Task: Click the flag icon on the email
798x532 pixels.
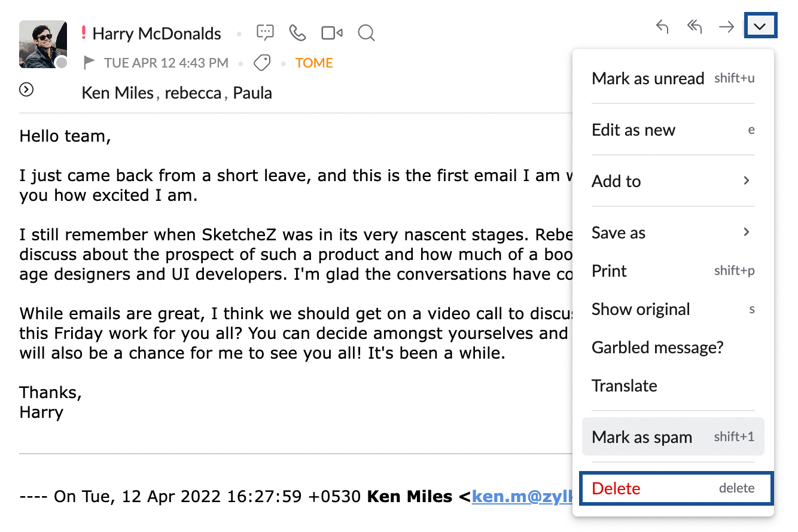Action: tap(89, 62)
